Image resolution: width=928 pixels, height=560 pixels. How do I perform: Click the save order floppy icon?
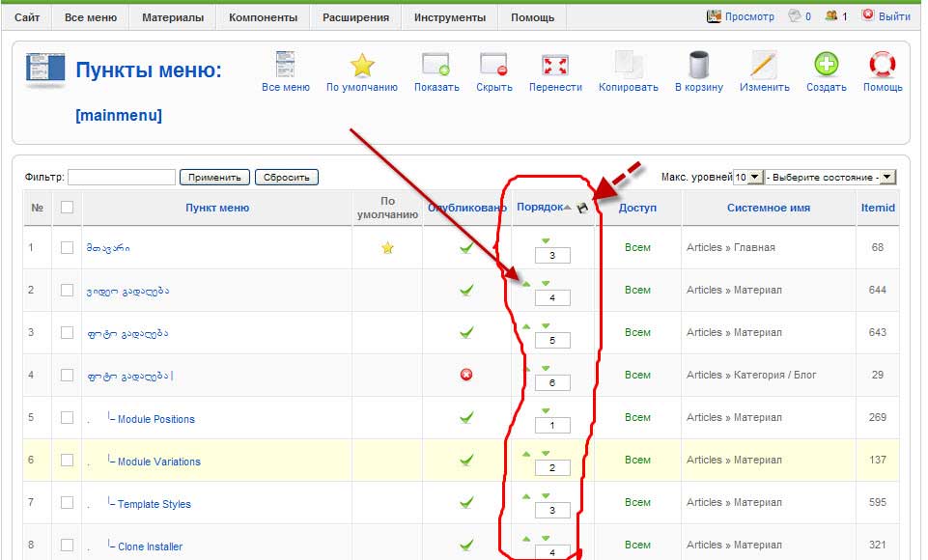[x=582, y=208]
